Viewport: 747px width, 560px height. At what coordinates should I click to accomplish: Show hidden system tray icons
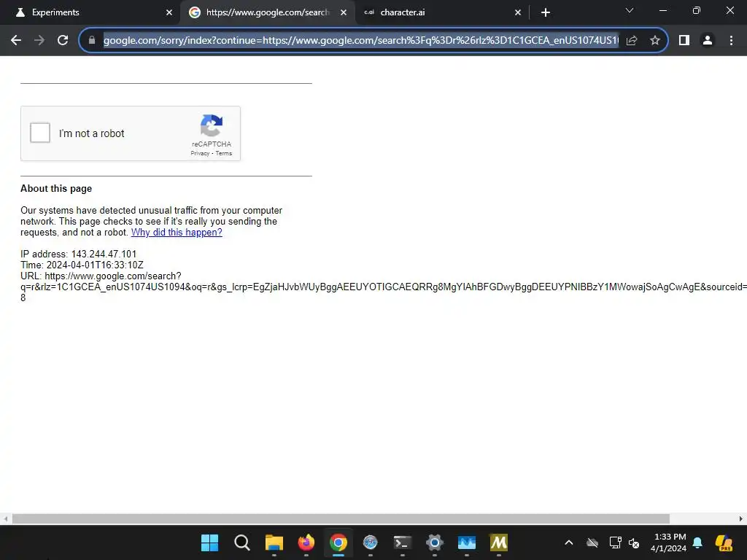pyautogui.click(x=569, y=542)
